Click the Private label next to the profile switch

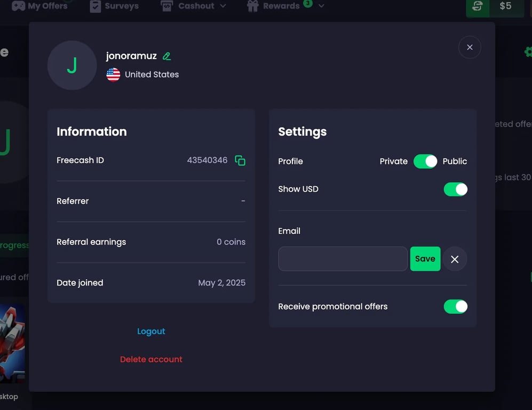click(394, 162)
